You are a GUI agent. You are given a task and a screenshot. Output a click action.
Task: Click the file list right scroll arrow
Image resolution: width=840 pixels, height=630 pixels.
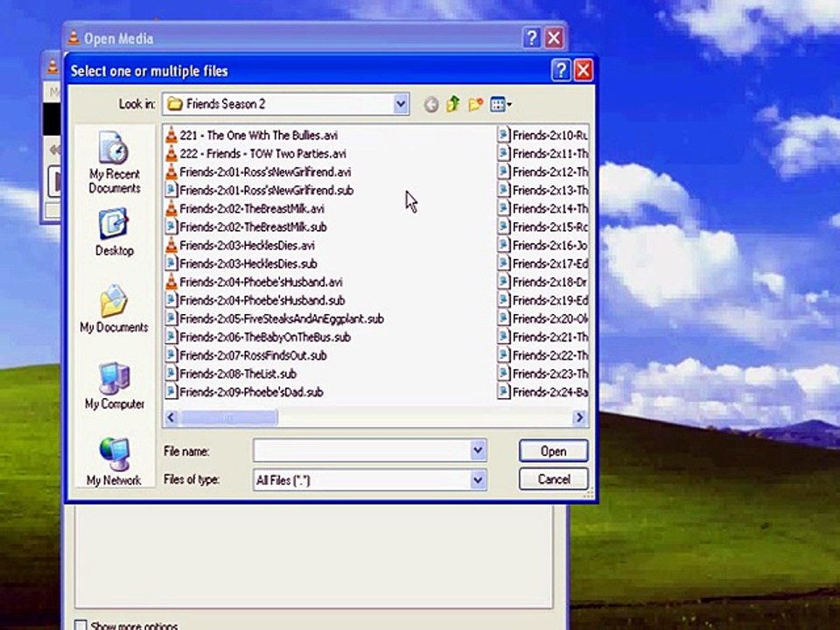pyautogui.click(x=579, y=417)
